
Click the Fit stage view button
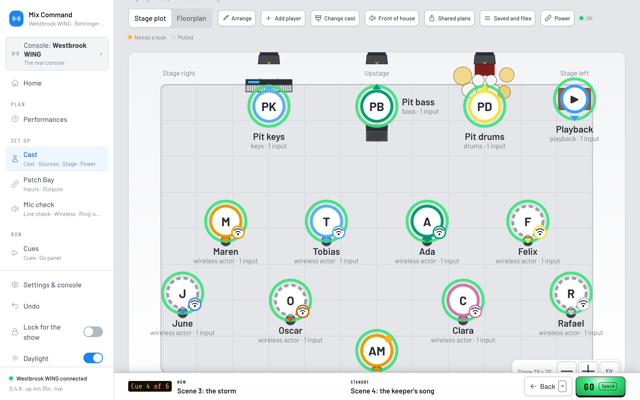coord(609,369)
